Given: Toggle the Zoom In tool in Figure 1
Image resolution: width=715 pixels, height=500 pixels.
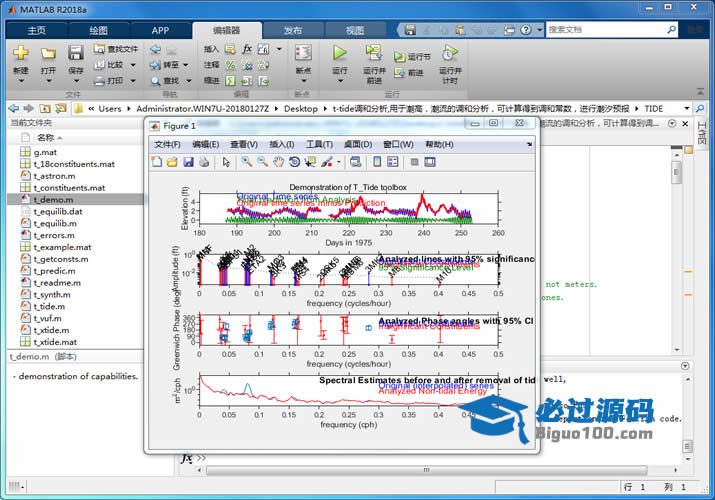Looking at the screenshot, I should click(x=247, y=162).
